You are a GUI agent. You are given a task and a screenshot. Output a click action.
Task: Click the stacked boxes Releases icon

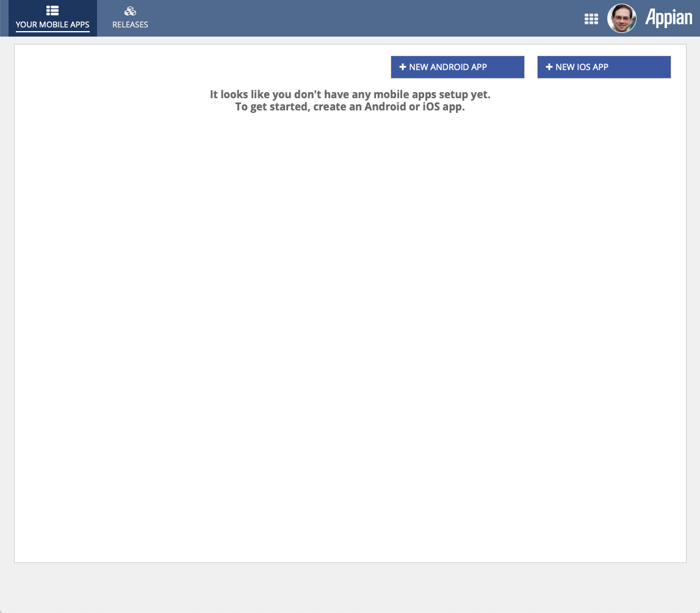click(130, 11)
